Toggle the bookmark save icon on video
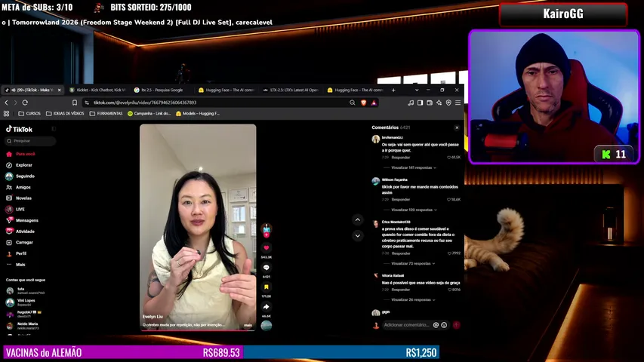The height and width of the screenshot is (362, 644). [267, 287]
